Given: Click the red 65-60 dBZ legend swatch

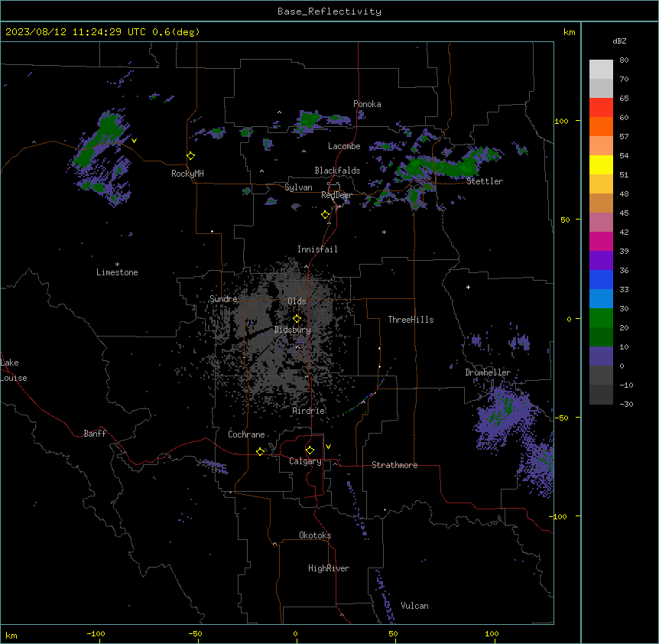Looking at the screenshot, I should click(601, 108).
